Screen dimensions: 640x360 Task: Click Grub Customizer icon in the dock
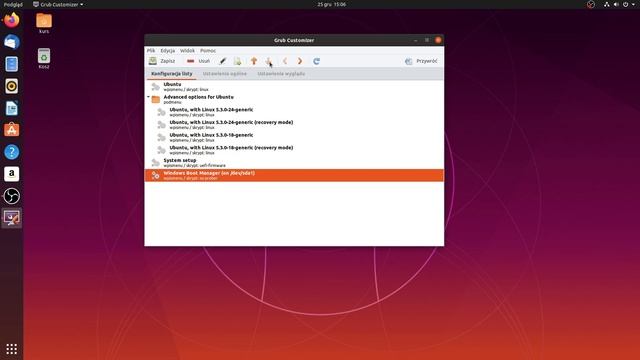point(11,218)
